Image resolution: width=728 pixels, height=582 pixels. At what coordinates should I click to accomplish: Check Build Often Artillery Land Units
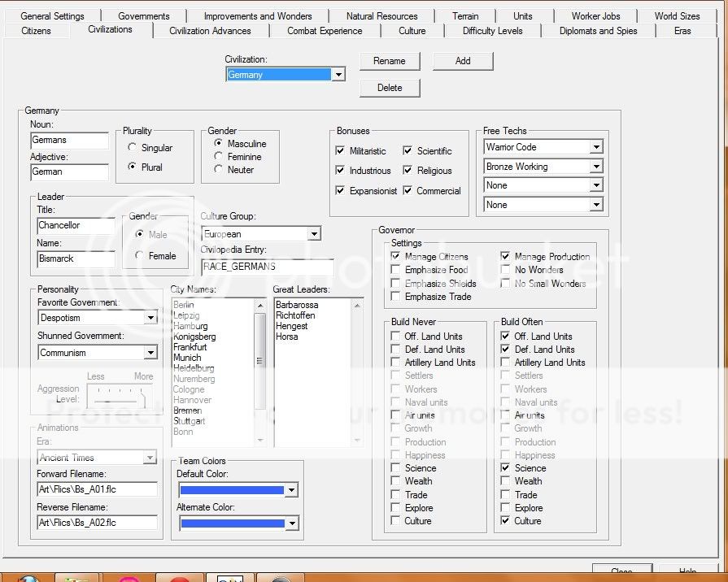click(x=505, y=362)
